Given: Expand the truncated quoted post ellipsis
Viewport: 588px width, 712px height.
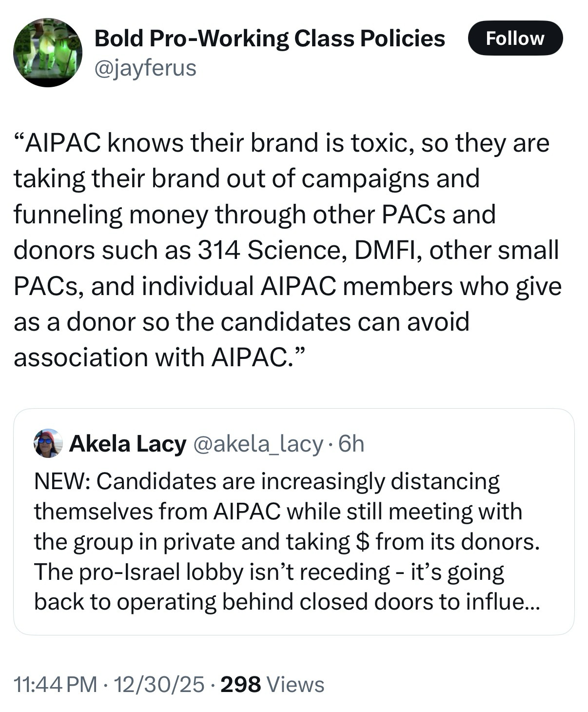Looking at the screenshot, I should pyautogui.click(x=530, y=602).
